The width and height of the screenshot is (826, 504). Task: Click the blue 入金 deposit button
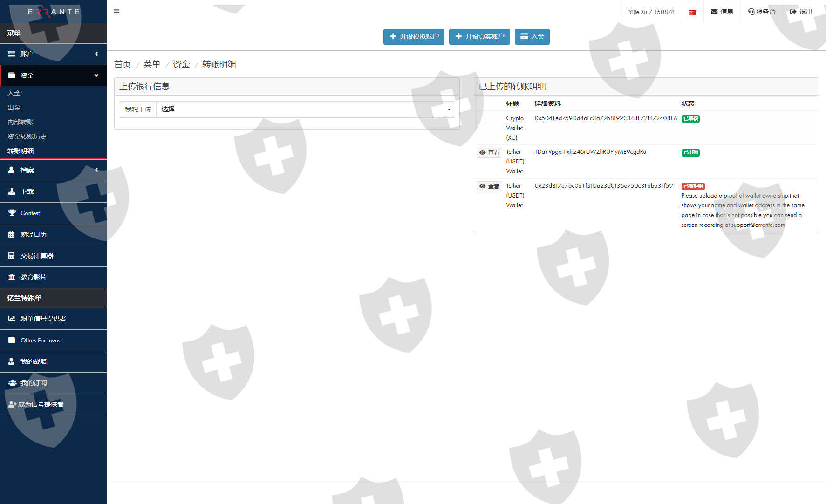click(532, 36)
